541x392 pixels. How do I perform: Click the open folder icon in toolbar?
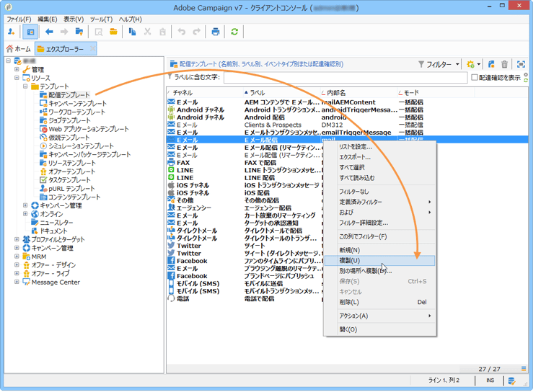pos(113,32)
